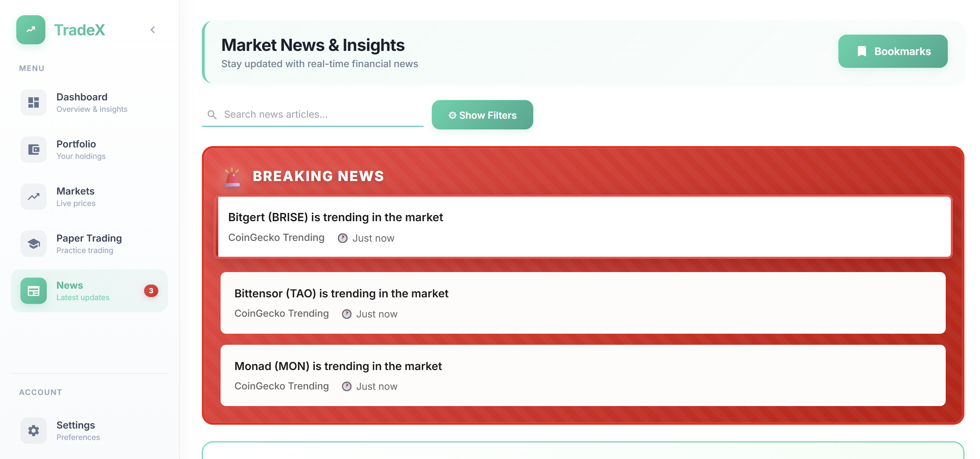980x459 pixels.
Task: Click the clock icon on Bitgert article
Action: 342,238
